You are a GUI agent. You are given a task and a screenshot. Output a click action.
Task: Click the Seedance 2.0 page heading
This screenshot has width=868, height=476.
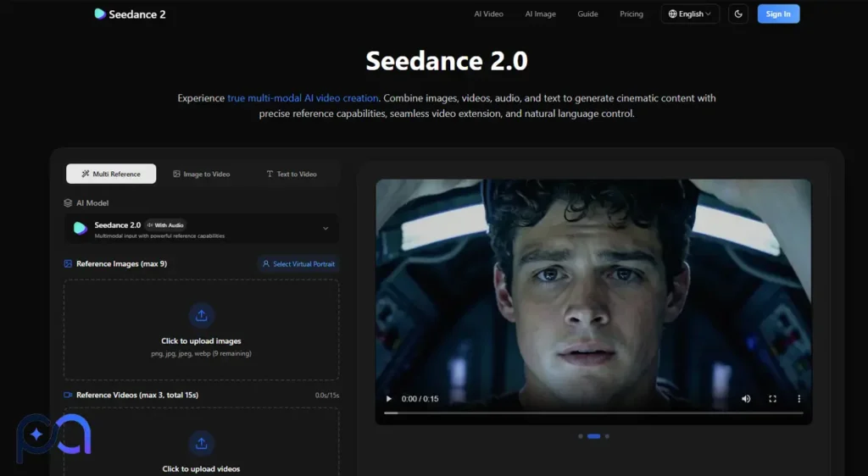(x=447, y=61)
